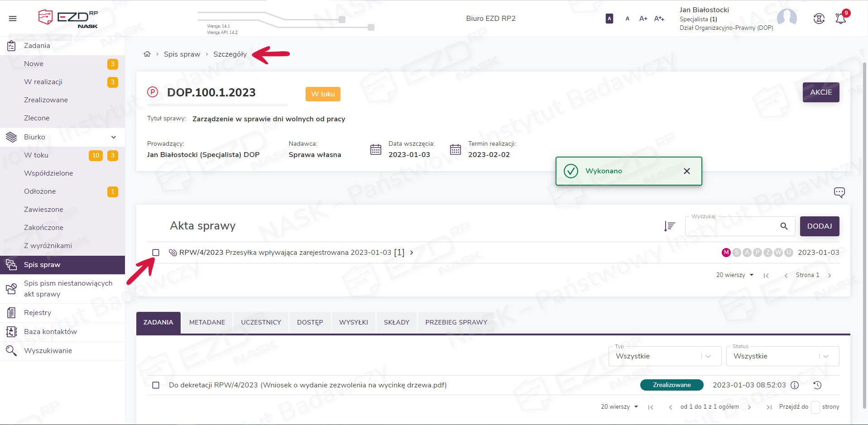Open the help lifebuoy icon
The width and height of the screenshot is (868, 425).
pos(819,19)
